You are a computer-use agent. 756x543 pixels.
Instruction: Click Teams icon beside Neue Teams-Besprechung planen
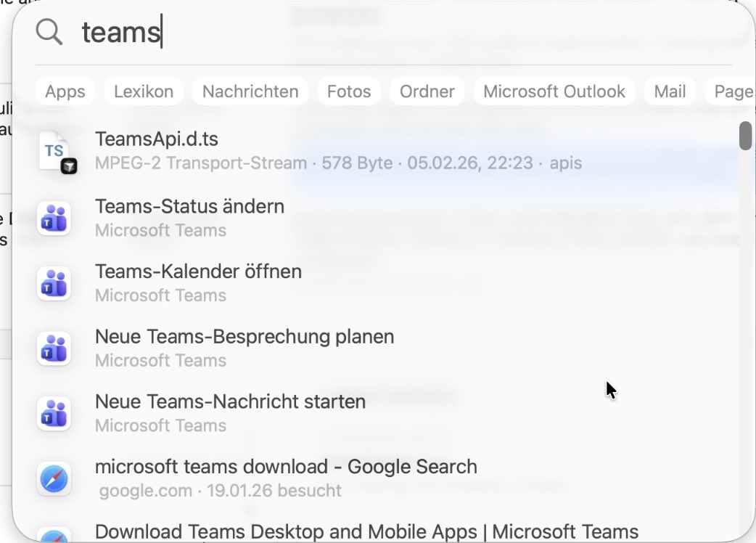pos(54,348)
